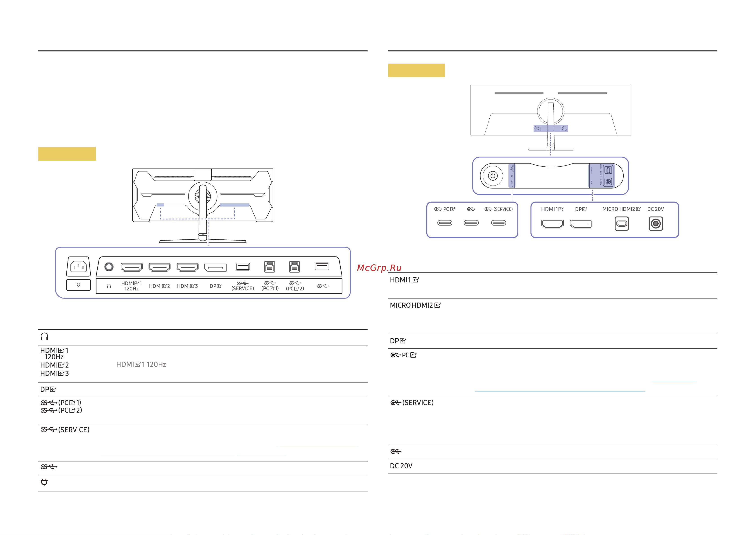Viewport: 756px width, 535px height.
Task: Click the DC 20V label above the power jack
Action: point(655,209)
